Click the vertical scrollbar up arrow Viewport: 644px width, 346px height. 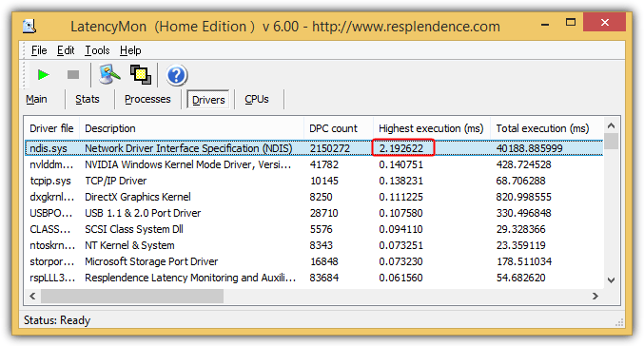click(611, 125)
